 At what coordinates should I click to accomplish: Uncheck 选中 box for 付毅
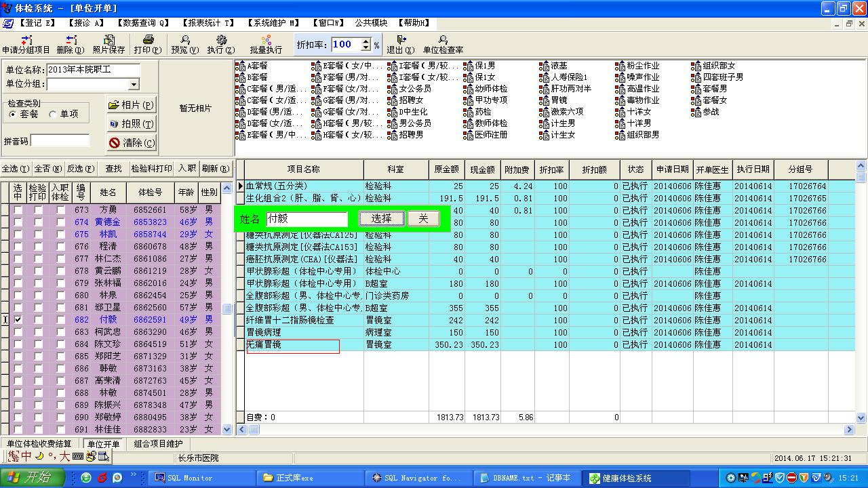point(18,319)
